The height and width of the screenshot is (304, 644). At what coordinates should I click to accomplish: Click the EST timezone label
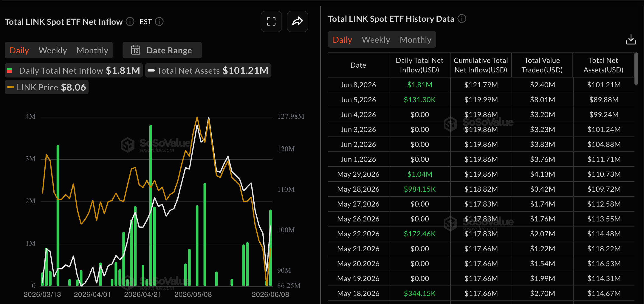[x=145, y=21]
